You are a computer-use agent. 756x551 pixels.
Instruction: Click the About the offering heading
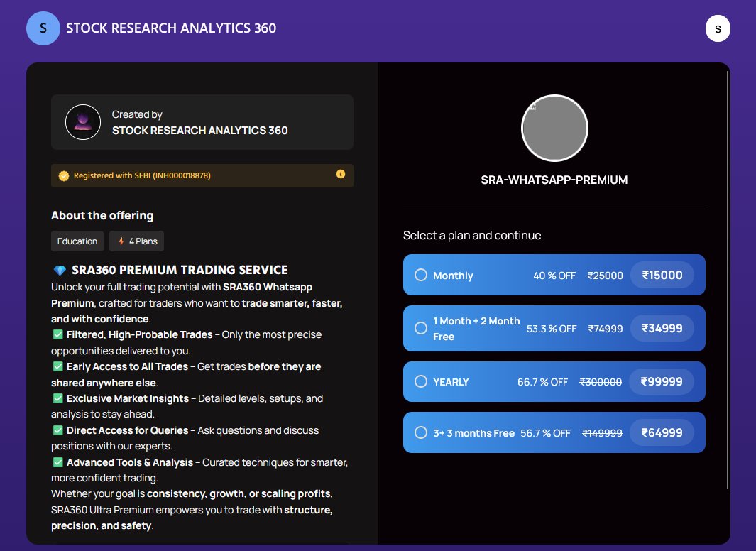pyautogui.click(x=102, y=215)
